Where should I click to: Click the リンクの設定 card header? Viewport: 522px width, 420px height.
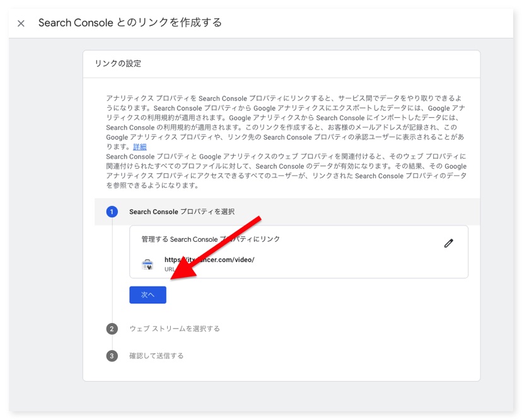coord(118,64)
